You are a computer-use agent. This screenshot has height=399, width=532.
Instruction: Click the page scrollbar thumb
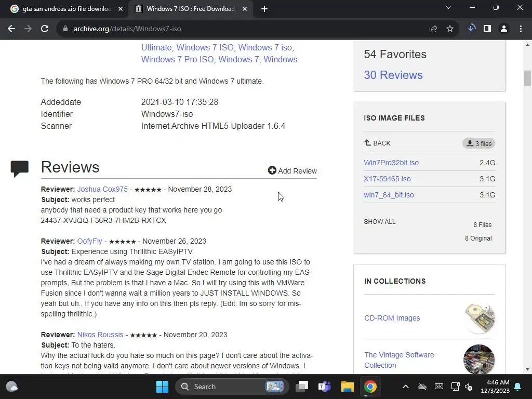tap(527, 78)
